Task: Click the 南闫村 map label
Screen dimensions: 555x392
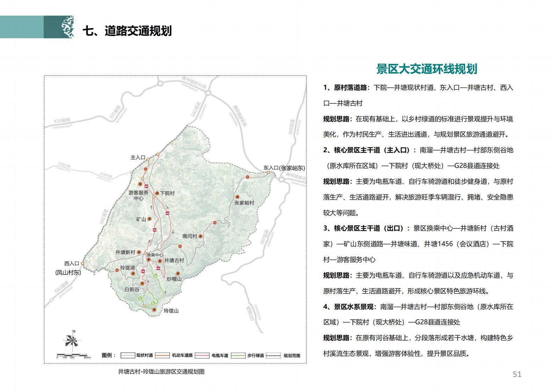Action: pyautogui.click(x=190, y=236)
